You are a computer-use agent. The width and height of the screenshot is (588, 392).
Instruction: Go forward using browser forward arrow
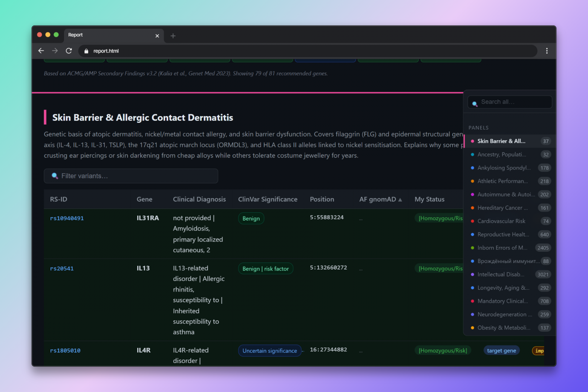(x=55, y=51)
